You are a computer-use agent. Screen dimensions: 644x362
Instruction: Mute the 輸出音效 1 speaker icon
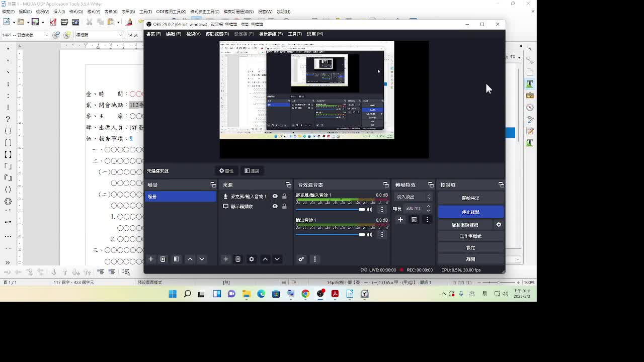(x=370, y=234)
